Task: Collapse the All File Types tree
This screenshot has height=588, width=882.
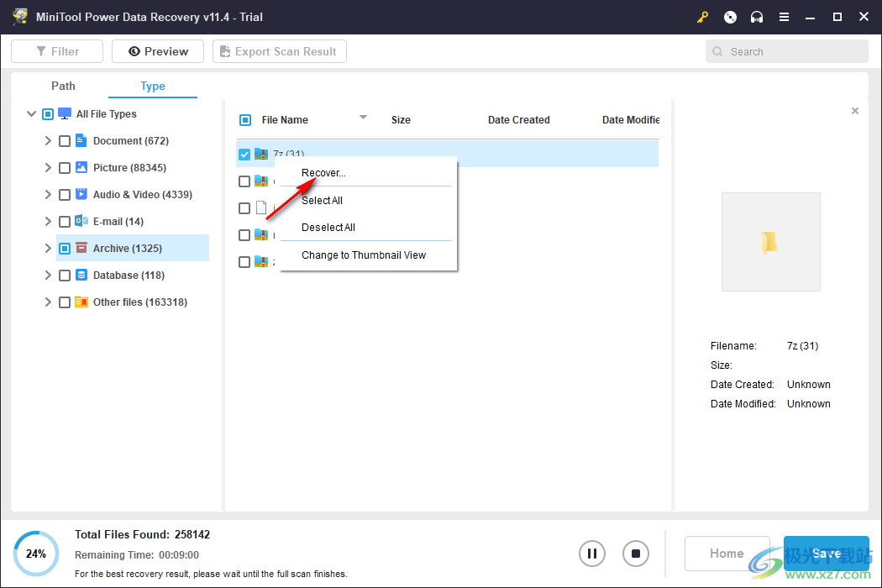Action: [x=32, y=113]
